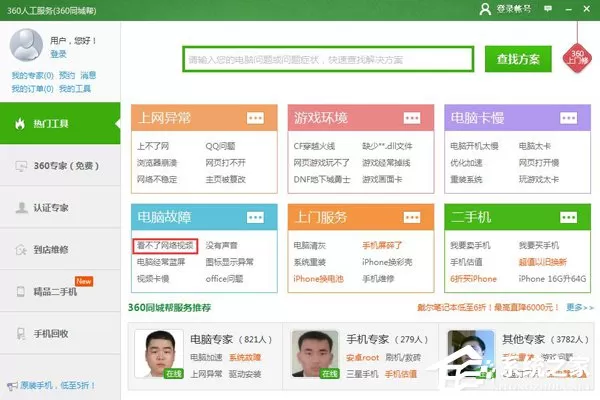Click 手机屏碎了 link

(x=382, y=245)
